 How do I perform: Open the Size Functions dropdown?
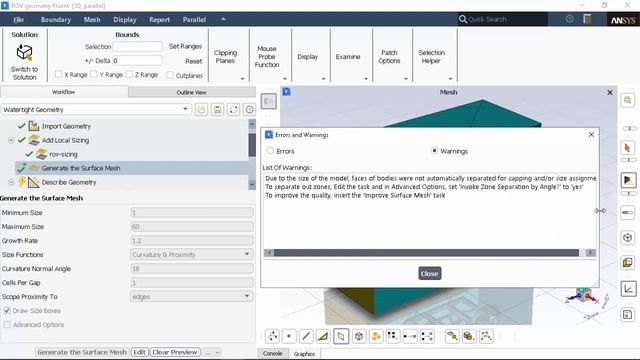point(191,254)
